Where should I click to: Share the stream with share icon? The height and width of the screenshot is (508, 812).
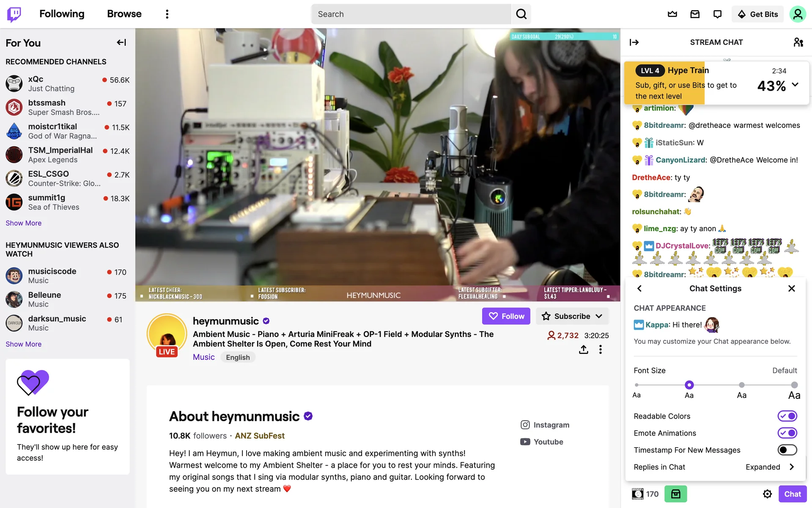(584, 349)
